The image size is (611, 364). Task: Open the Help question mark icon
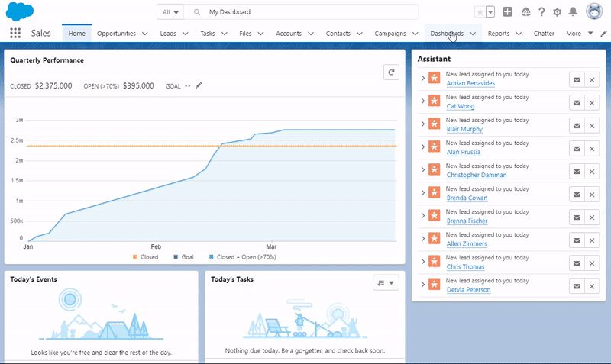click(x=541, y=12)
